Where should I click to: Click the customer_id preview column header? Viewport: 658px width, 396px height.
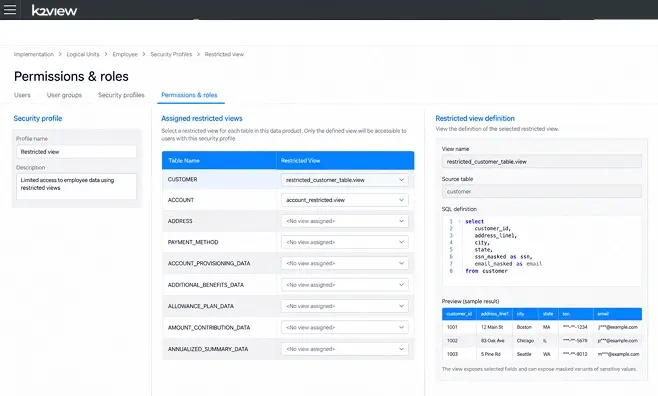pyautogui.click(x=459, y=314)
